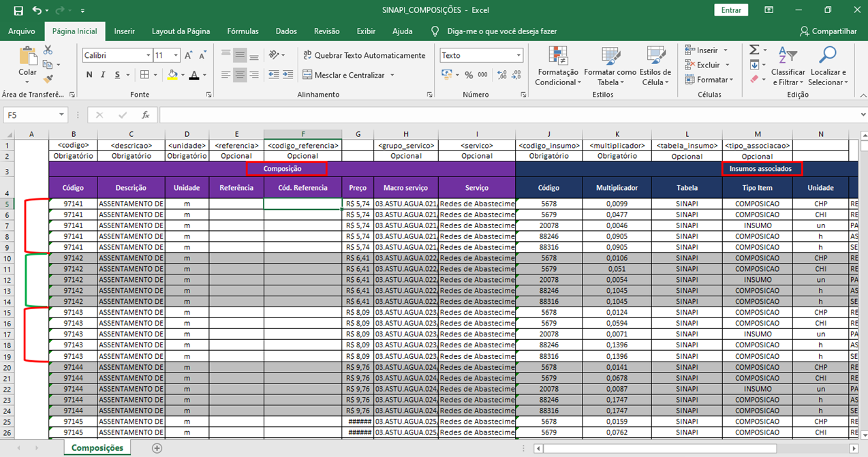
Task: Add a new sheet with plus button
Action: (157, 448)
